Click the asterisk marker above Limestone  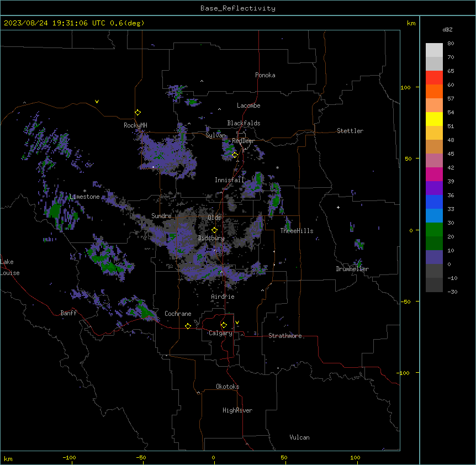pos(84,191)
